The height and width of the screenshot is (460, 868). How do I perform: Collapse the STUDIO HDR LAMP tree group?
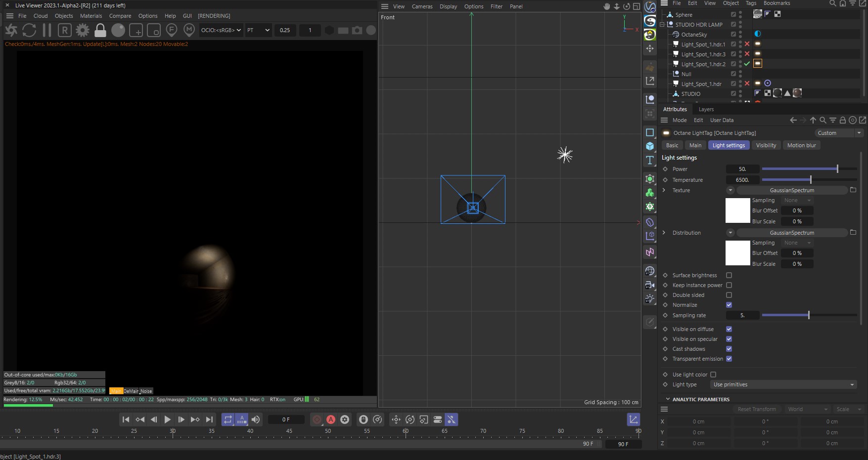pos(663,25)
